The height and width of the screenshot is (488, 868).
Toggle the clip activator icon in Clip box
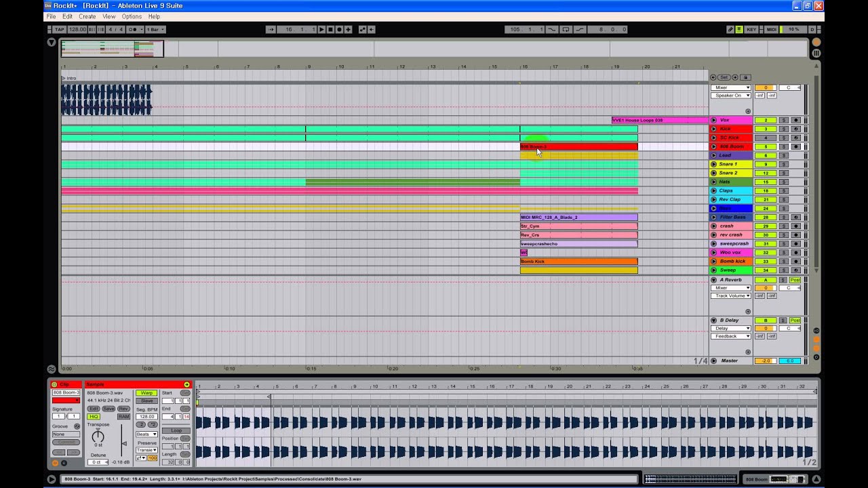pos(54,384)
